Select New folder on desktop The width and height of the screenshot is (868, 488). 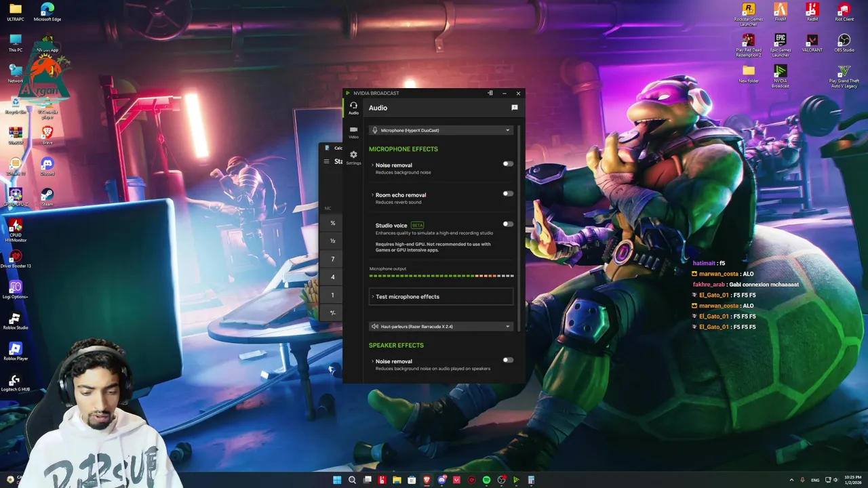click(749, 74)
